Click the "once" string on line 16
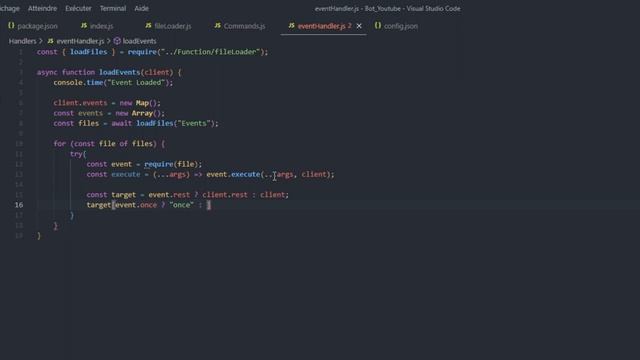 click(x=181, y=205)
